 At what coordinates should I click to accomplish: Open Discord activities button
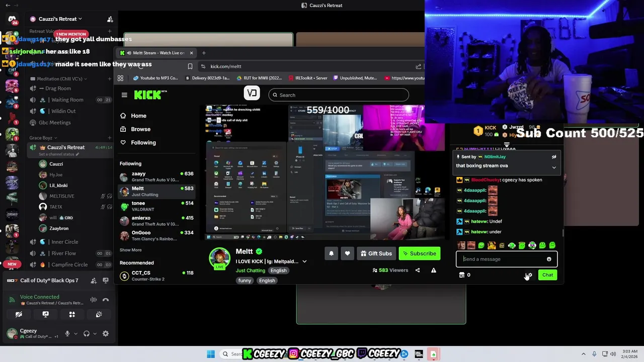click(x=72, y=314)
